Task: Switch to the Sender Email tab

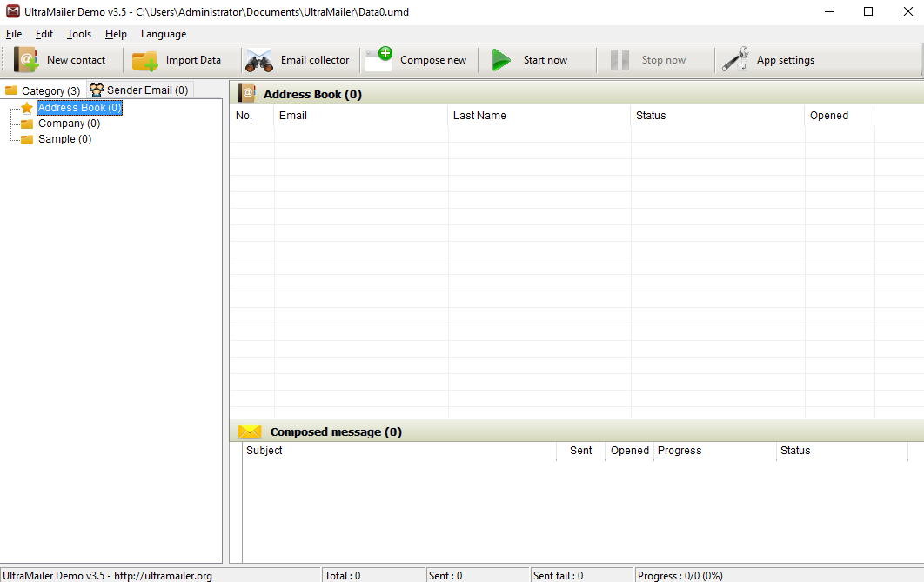Action: 138,89
